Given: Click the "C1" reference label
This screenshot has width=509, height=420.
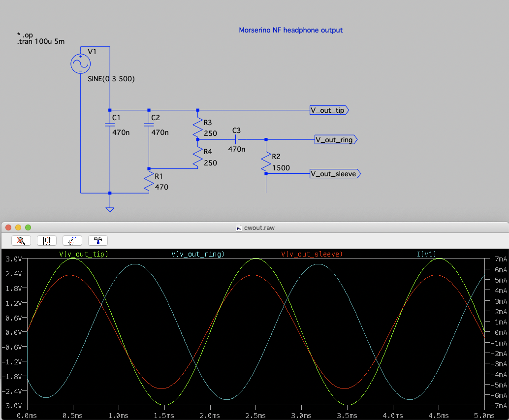Looking at the screenshot, I should (x=116, y=118).
